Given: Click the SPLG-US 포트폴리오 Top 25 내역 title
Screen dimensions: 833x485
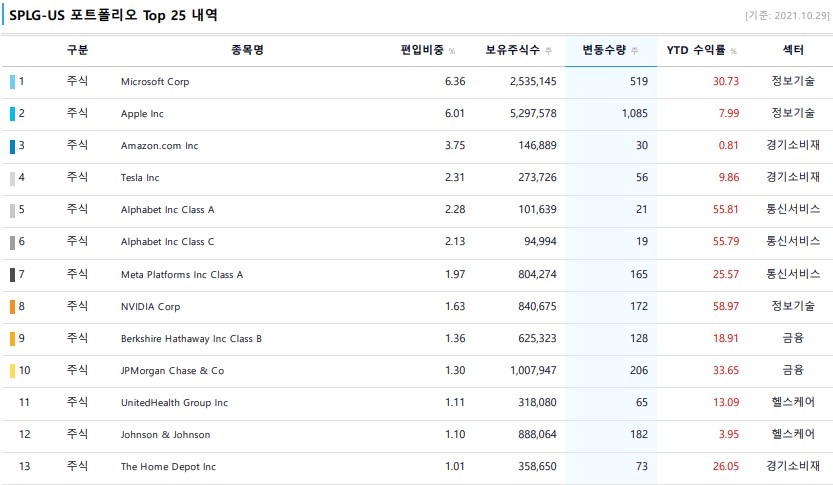Looking at the screenshot, I should pyautogui.click(x=114, y=15).
